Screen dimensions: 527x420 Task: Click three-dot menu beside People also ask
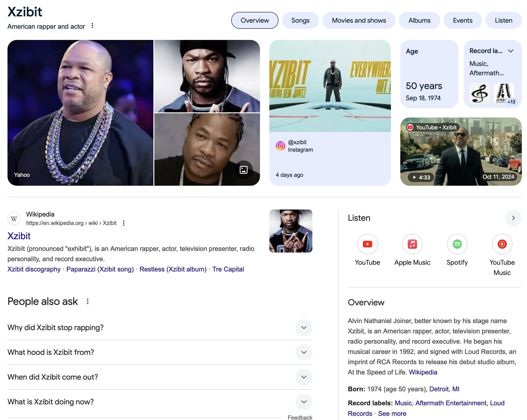pyautogui.click(x=87, y=301)
